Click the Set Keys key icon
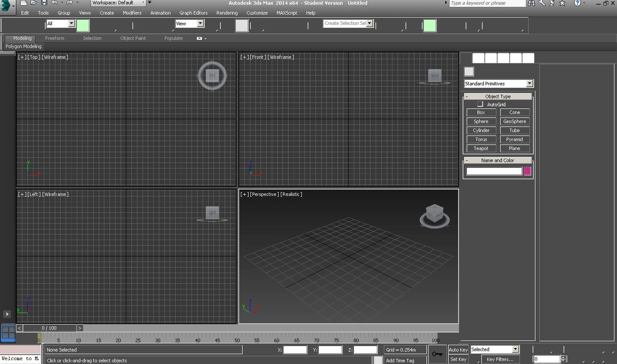 coord(437,354)
